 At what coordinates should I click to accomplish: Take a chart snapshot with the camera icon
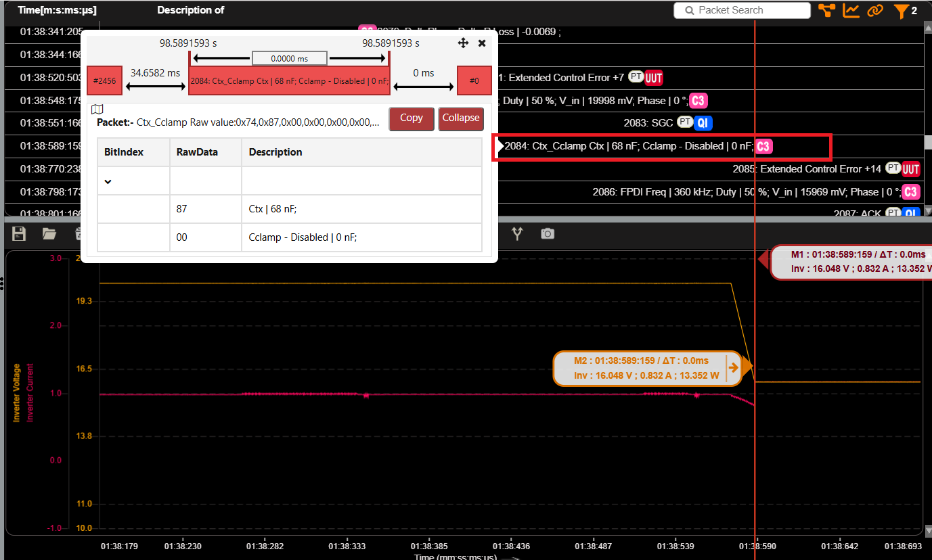pyautogui.click(x=548, y=233)
